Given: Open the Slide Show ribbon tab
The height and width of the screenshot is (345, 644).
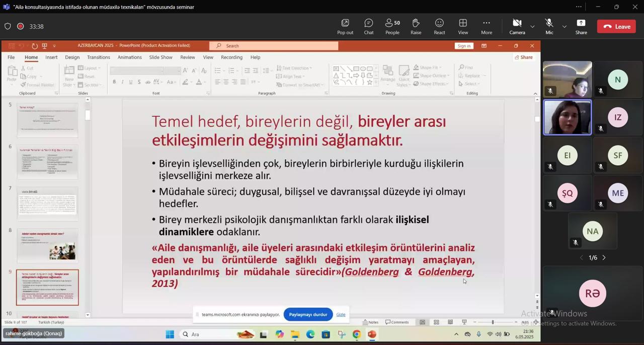Looking at the screenshot, I should pos(160,57).
